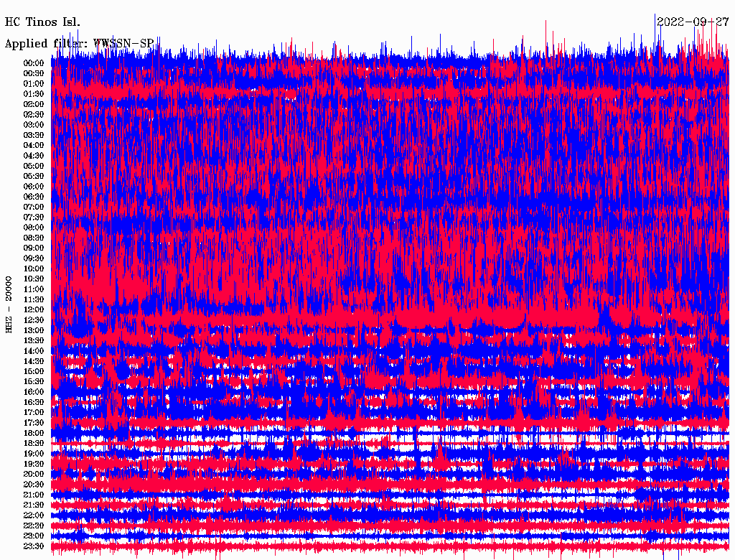Click the vertical axis label 'HHZ - 20000'
735x560 pixels.
(9, 304)
